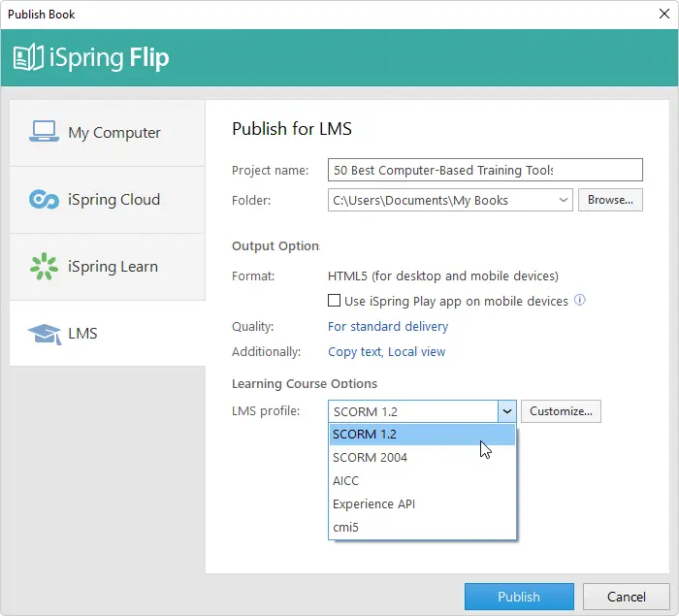Select the LMS tab label
Viewport: 679px width, 616px height.
(82, 334)
